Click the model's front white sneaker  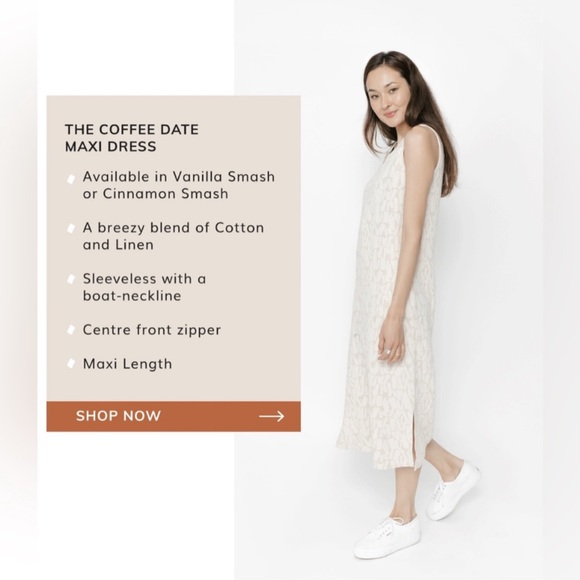(387, 536)
